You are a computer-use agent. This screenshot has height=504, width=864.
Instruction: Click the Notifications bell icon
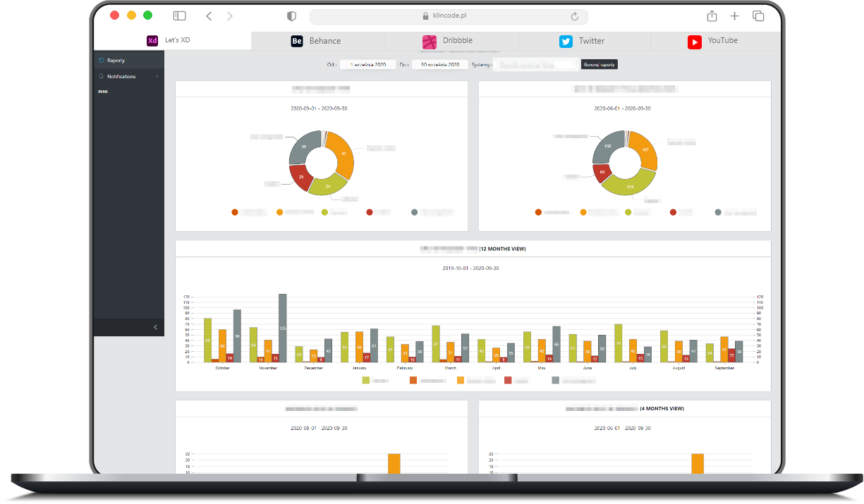(102, 76)
